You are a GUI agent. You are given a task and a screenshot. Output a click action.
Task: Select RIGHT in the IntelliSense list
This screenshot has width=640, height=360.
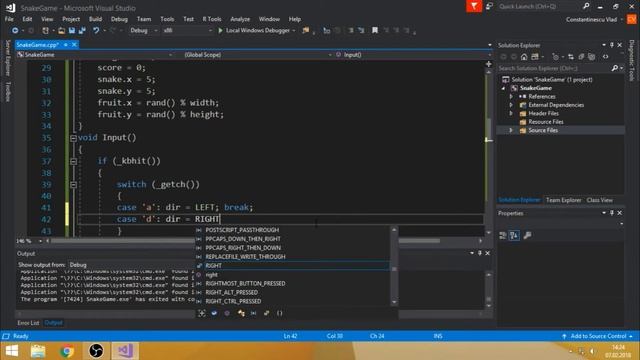tap(292, 266)
